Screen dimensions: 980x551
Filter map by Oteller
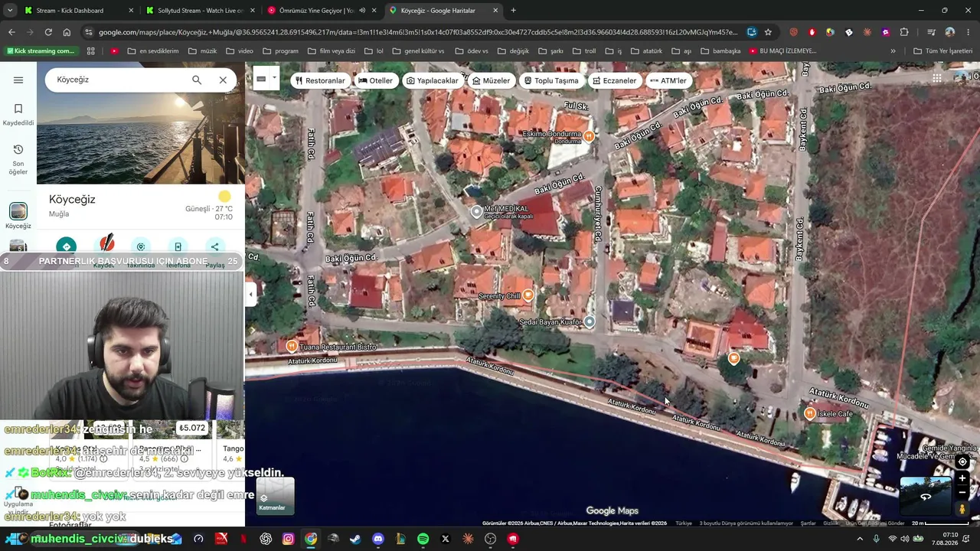coord(375,80)
